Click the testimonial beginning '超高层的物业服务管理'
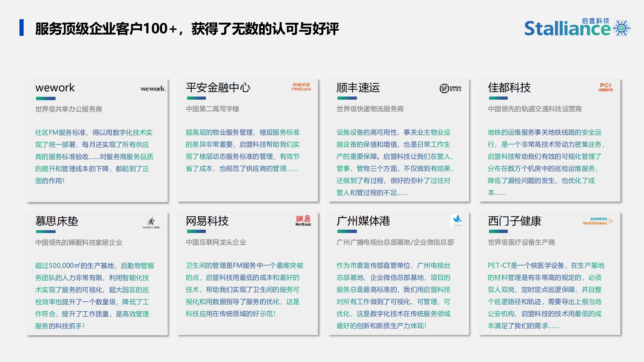The width and height of the screenshot is (644, 362). 243,151
